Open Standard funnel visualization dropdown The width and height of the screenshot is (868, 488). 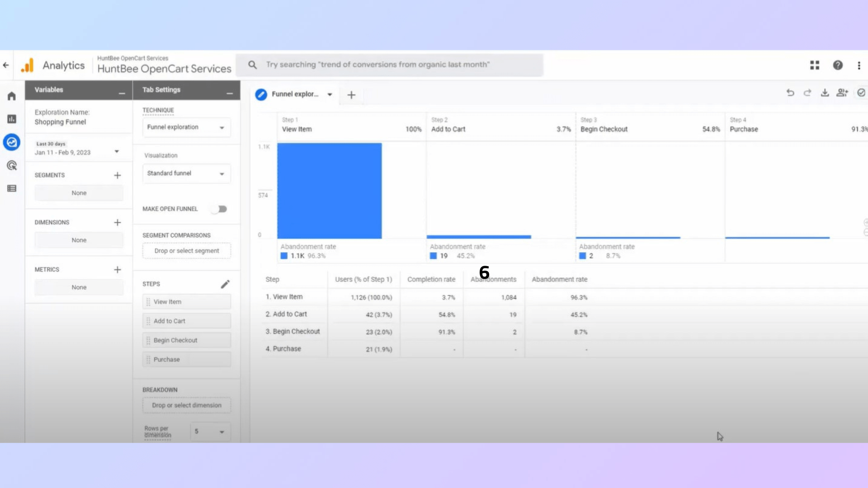[186, 174]
